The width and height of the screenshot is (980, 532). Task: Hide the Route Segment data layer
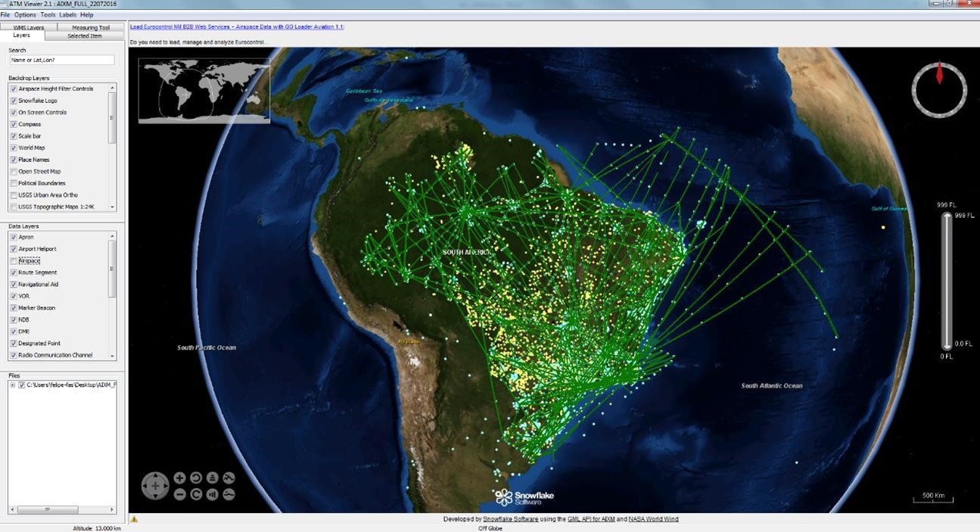click(x=14, y=272)
